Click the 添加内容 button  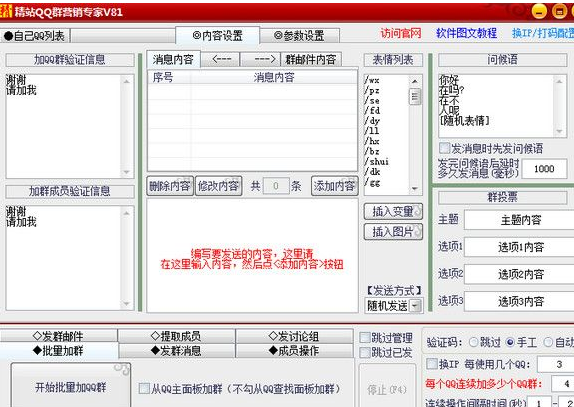(334, 186)
